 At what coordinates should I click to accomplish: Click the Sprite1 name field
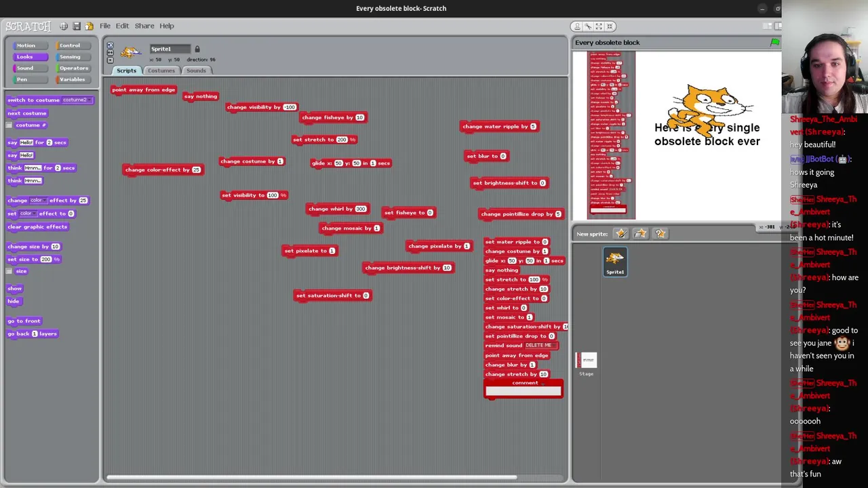(x=170, y=49)
